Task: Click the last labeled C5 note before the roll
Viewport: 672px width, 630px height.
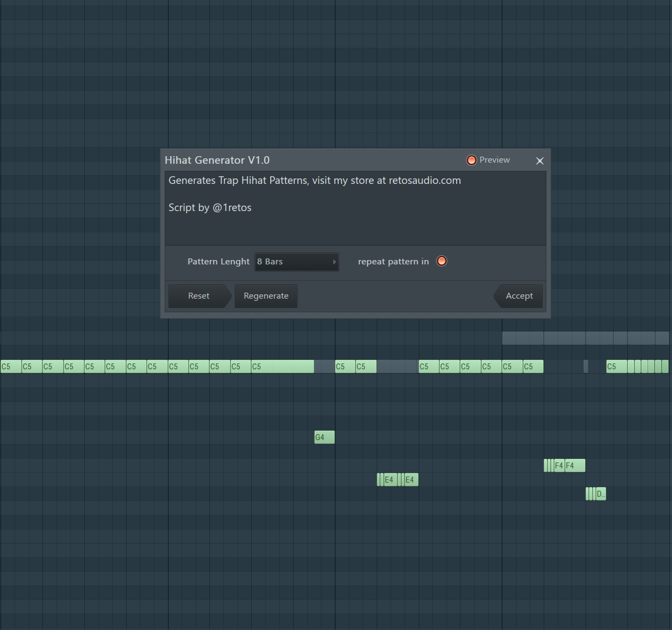Action: (617, 367)
